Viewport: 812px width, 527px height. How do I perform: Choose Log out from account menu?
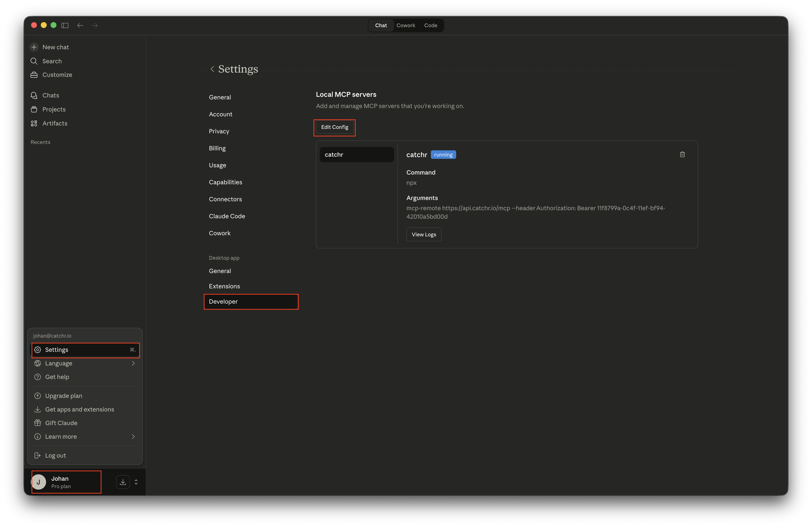tap(55, 455)
